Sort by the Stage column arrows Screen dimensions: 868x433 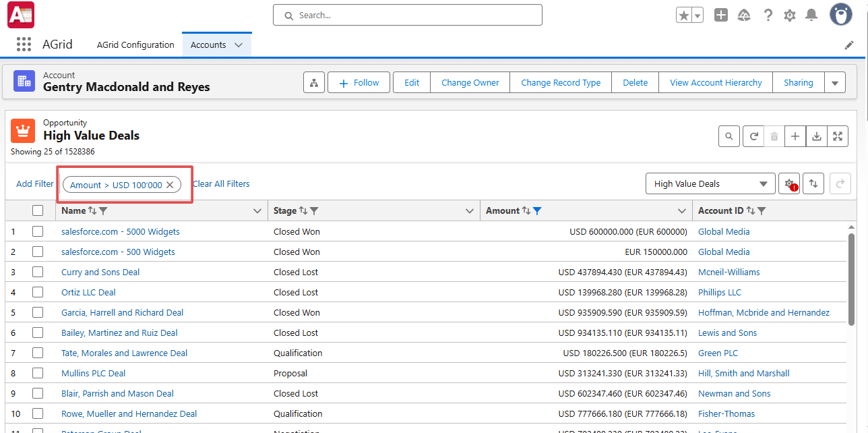click(303, 210)
